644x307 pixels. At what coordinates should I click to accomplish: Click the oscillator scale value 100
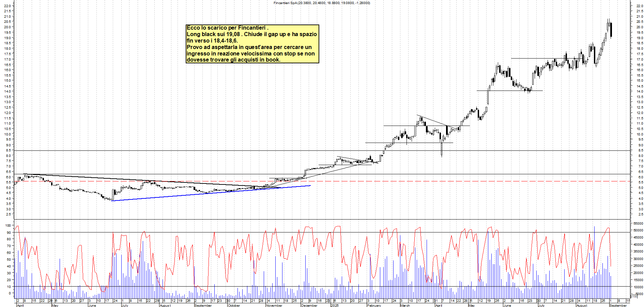8,225
